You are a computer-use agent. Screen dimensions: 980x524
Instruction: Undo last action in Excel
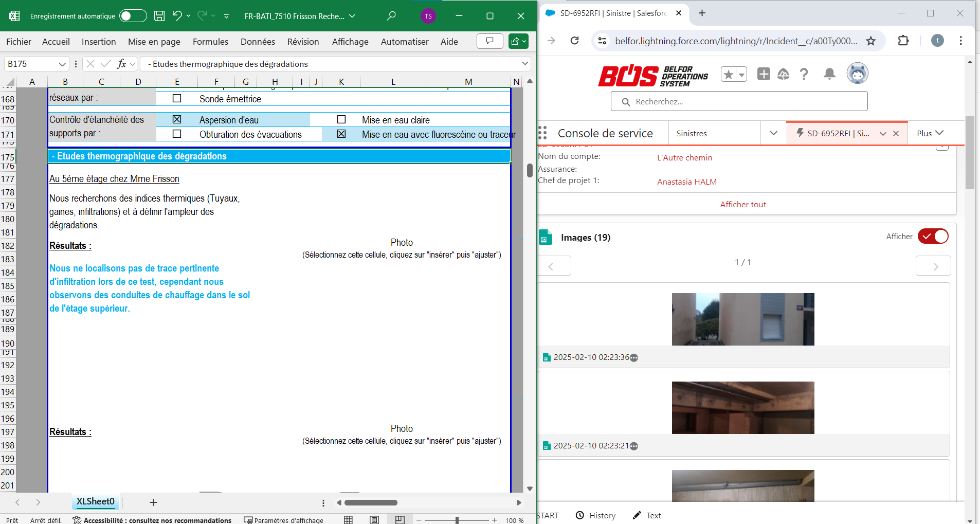tap(177, 16)
